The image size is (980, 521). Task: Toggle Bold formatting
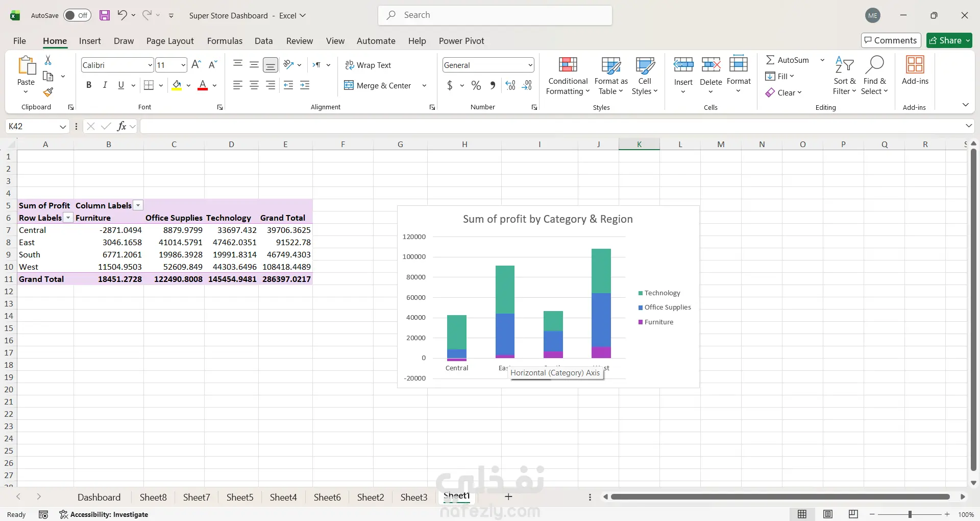(89, 85)
